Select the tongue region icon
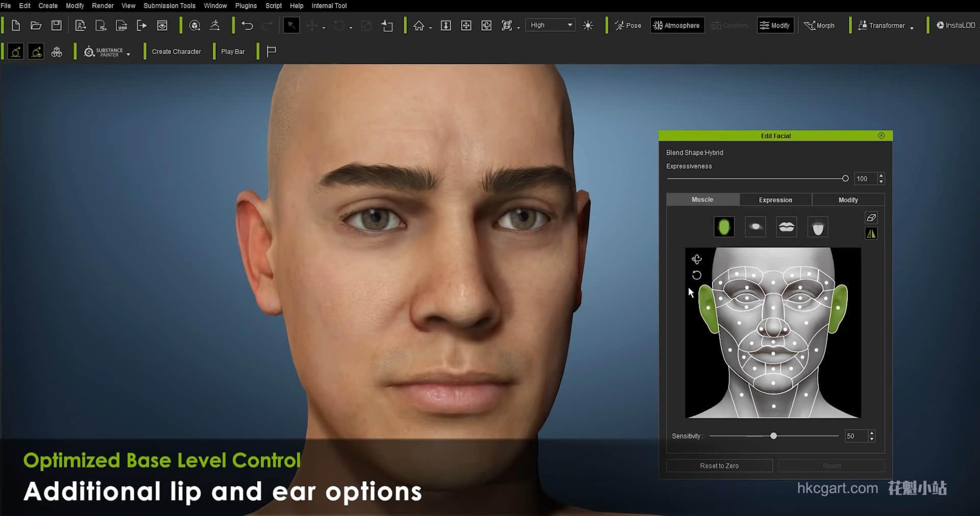This screenshot has height=516, width=980. point(818,227)
